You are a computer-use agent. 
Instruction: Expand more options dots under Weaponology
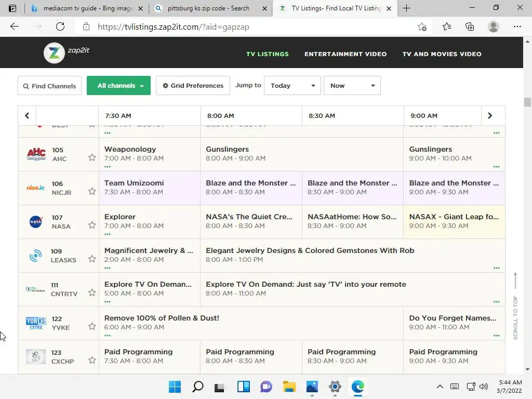click(108, 167)
